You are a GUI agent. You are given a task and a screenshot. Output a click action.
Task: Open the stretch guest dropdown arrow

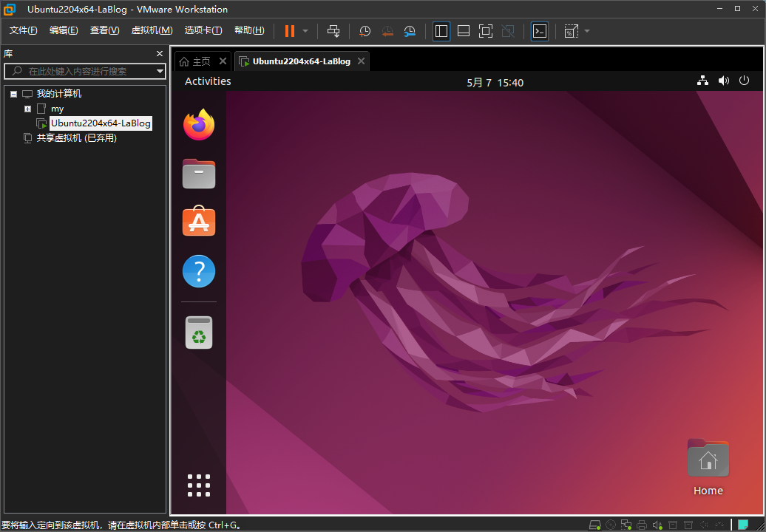point(587,31)
